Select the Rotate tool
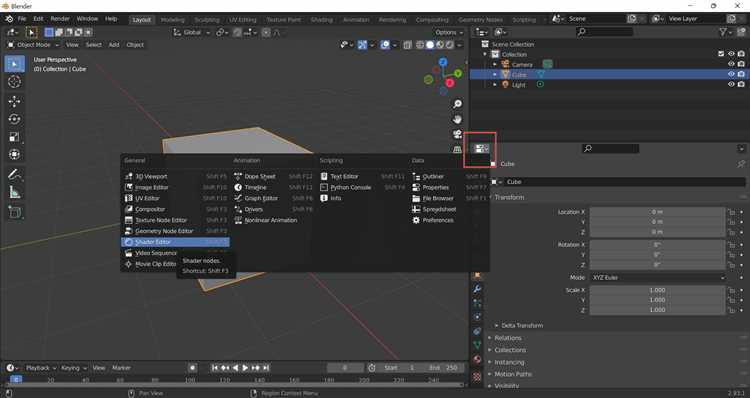This screenshot has height=398, width=750. pos(14,119)
